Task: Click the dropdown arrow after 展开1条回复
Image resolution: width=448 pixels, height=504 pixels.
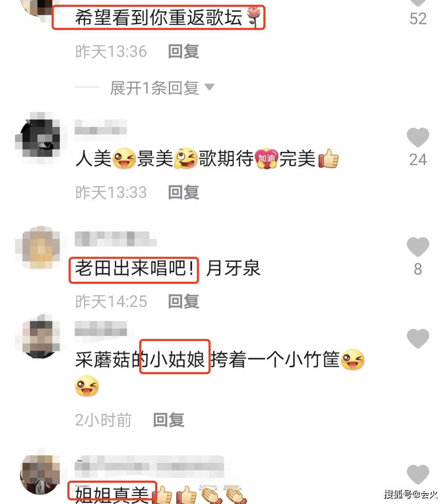Action: point(210,87)
